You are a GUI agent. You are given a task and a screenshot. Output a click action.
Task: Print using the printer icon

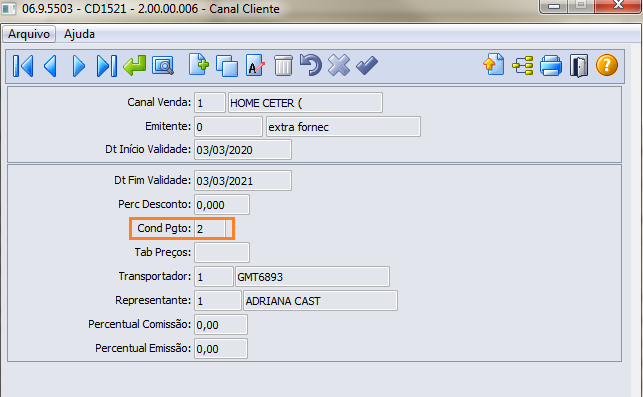551,66
